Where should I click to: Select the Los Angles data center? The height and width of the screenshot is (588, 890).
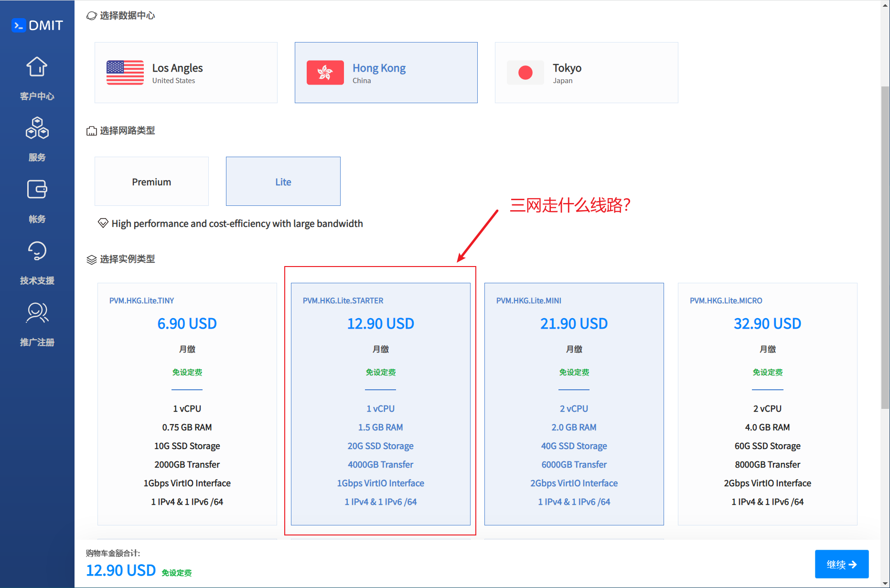(x=186, y=73)
